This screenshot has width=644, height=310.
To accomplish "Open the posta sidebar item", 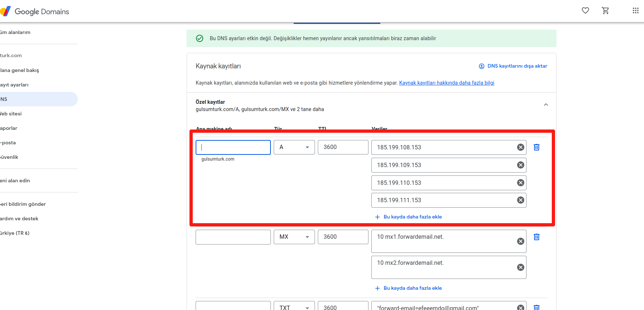I will (8, 143).
